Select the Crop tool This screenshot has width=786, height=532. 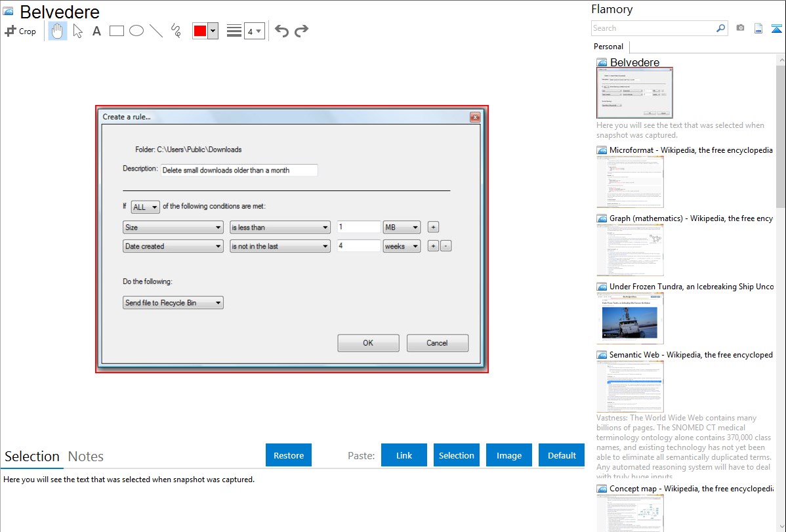point(20,31)
